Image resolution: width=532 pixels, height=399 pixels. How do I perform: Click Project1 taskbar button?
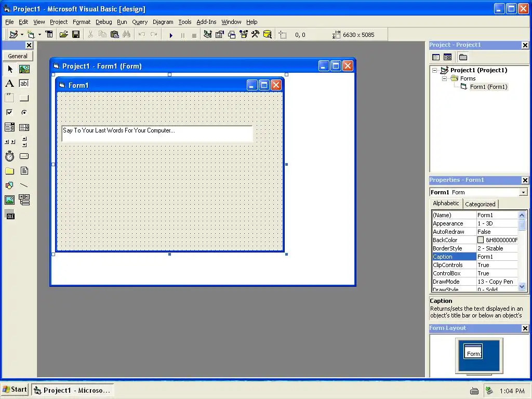coord(73,390)
